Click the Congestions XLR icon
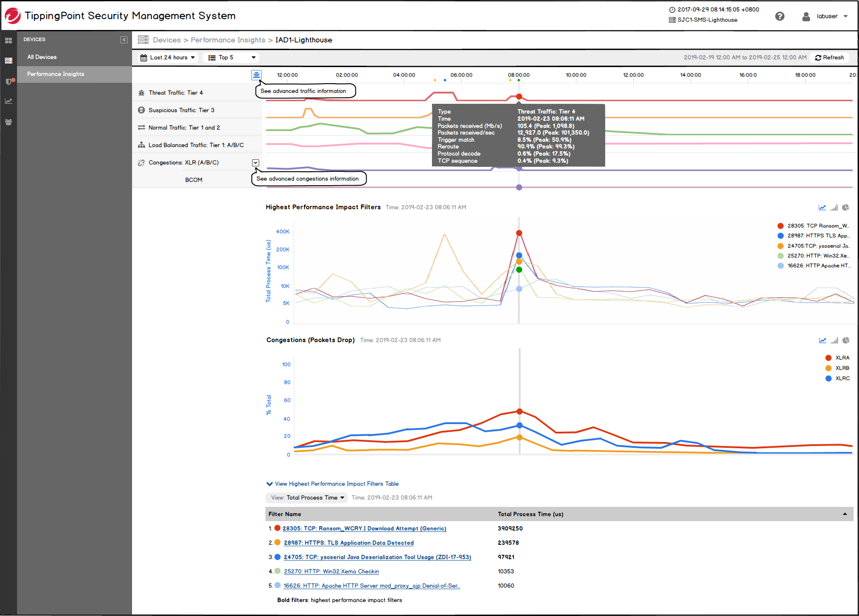Image resolution: width=859 pixels, height=616 pixels. click(x=141, y=162)
